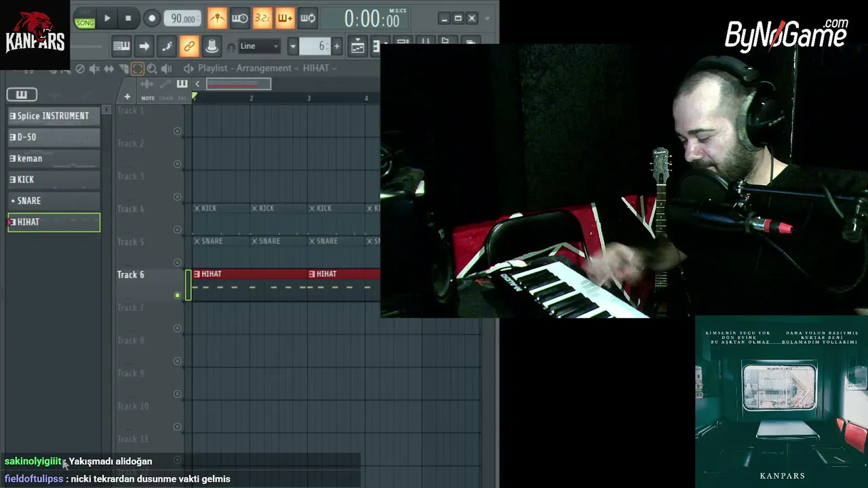Mute Track 8 with its mute switch
The image size is (868, 488).
[x=178, y=361]
